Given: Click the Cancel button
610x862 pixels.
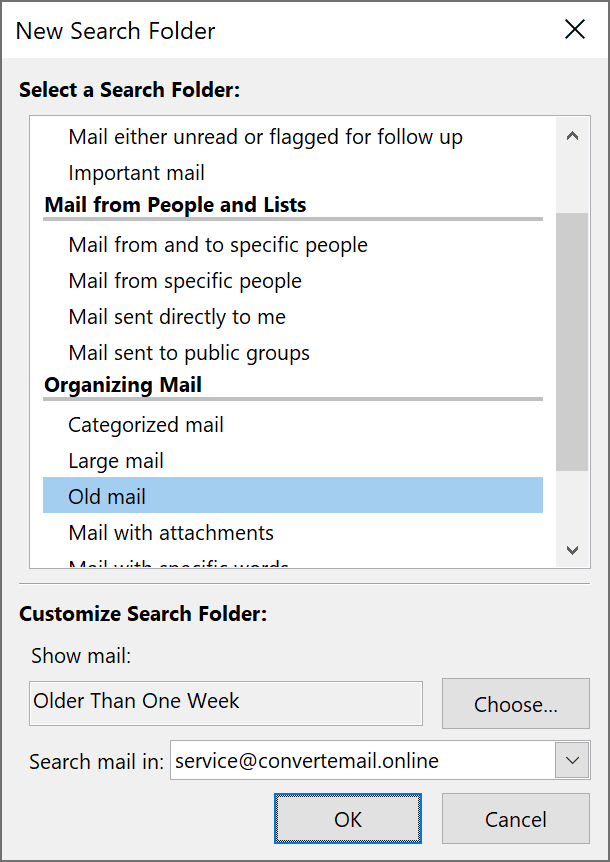Looking at the screenshot, I should pyautogui.click(x=516, y=819).
